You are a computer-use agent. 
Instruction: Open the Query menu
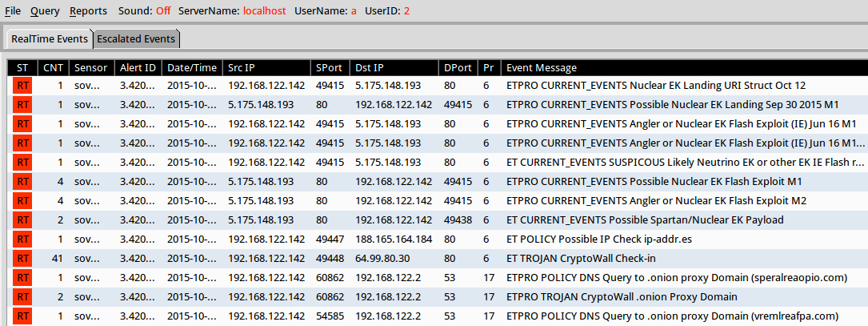click(45, 11)
